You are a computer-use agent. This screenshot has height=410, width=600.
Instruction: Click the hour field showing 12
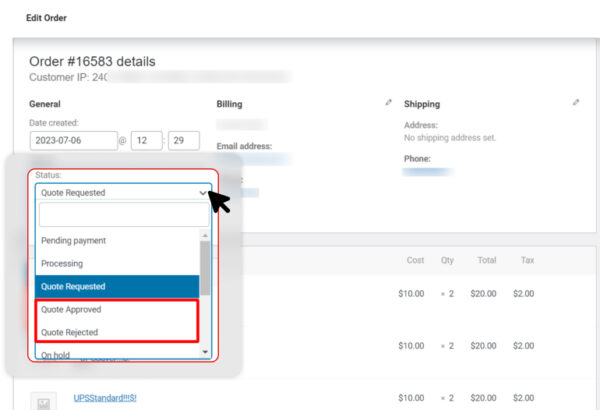147,140
